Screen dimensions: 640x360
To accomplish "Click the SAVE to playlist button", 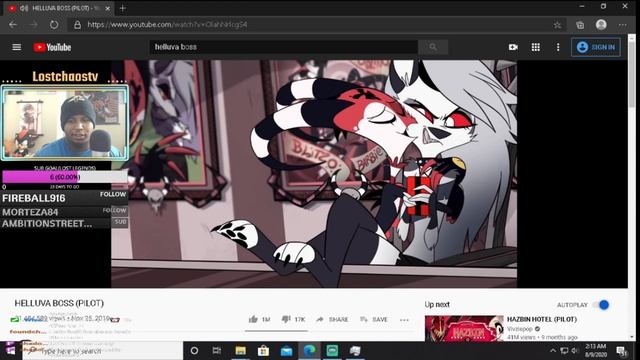I will point(373,319).
